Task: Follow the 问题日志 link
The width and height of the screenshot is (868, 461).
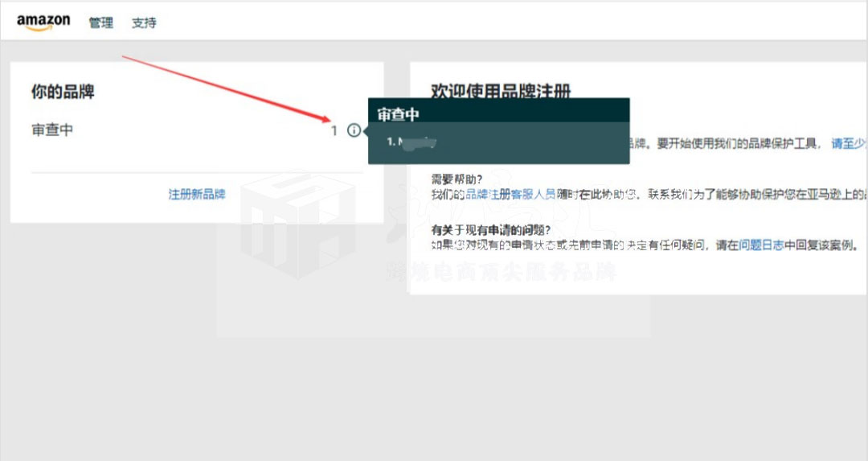Action: pyautogui.click(x=761, y=245)
